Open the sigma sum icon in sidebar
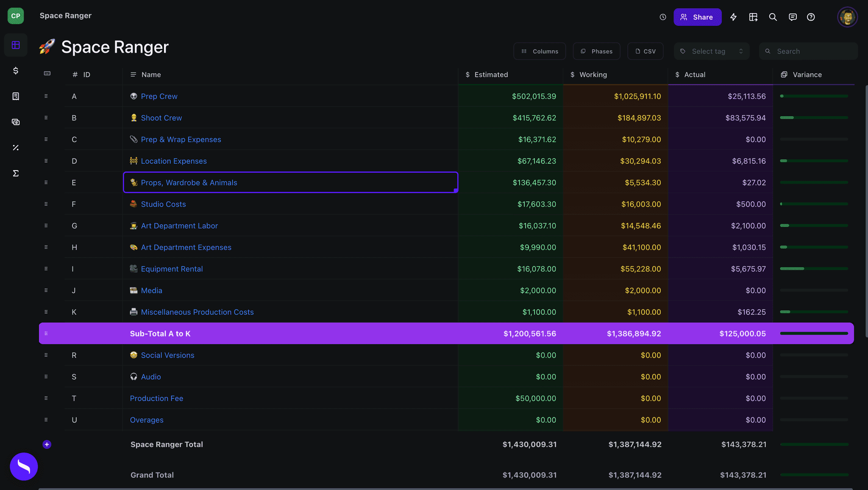The width and height of the screenshot is (868, 490). 16,173
